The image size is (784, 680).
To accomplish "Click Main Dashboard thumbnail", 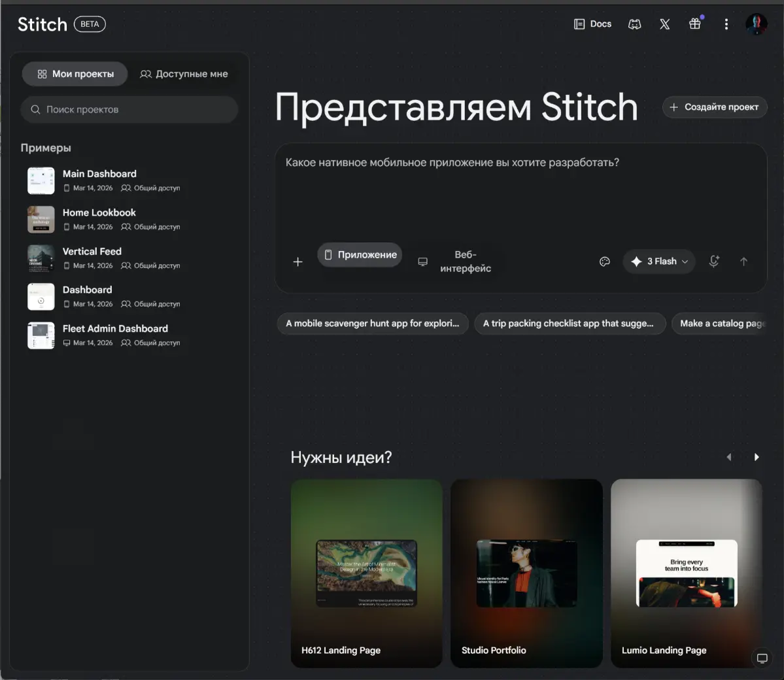I will (x=41, y=180).
